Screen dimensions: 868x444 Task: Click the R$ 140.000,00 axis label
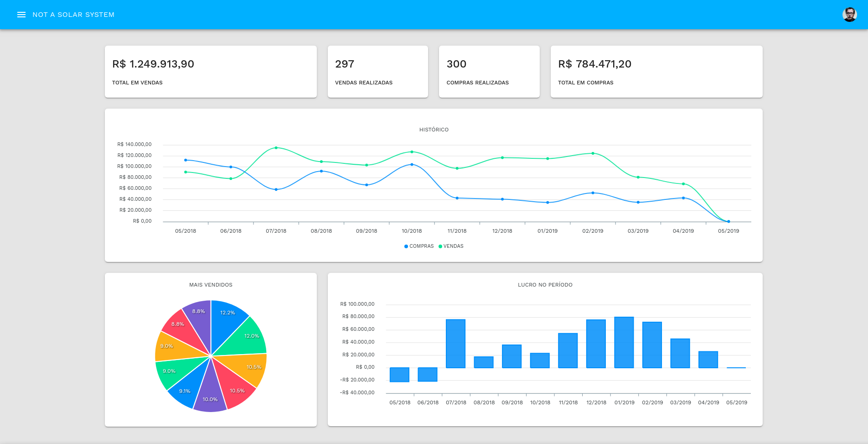pos(134,144)
